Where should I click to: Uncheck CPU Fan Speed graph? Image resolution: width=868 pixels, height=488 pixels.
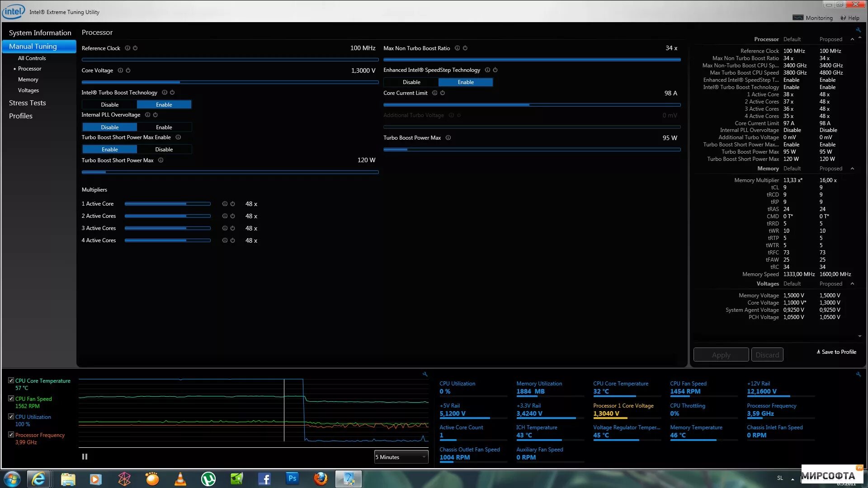point(11,399)
